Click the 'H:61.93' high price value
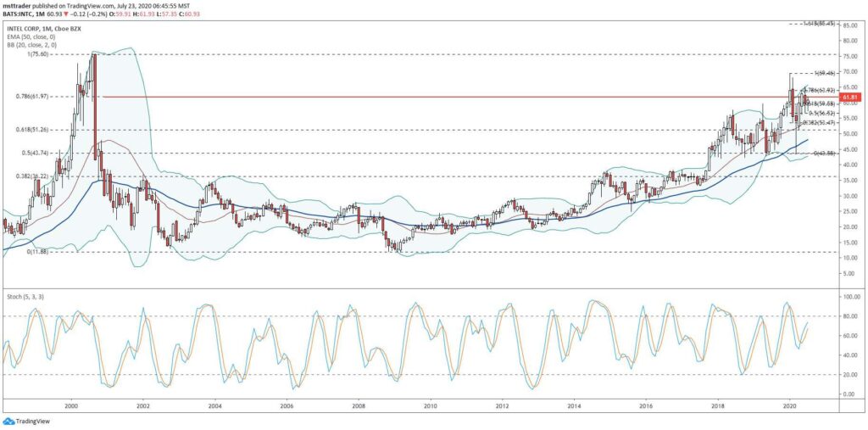This screenshot has height=430, width=868. (x=143, y=14)
